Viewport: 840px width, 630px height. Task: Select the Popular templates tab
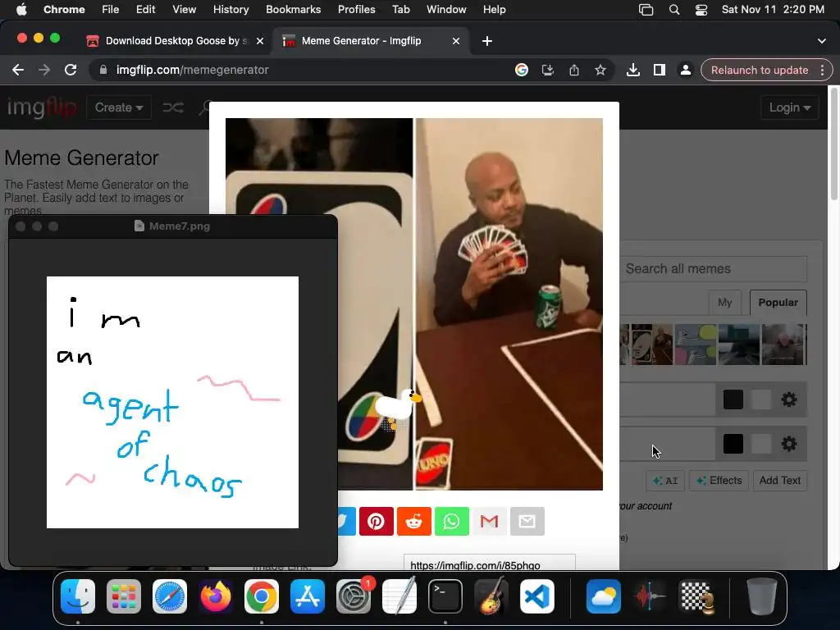click(778, 303)
